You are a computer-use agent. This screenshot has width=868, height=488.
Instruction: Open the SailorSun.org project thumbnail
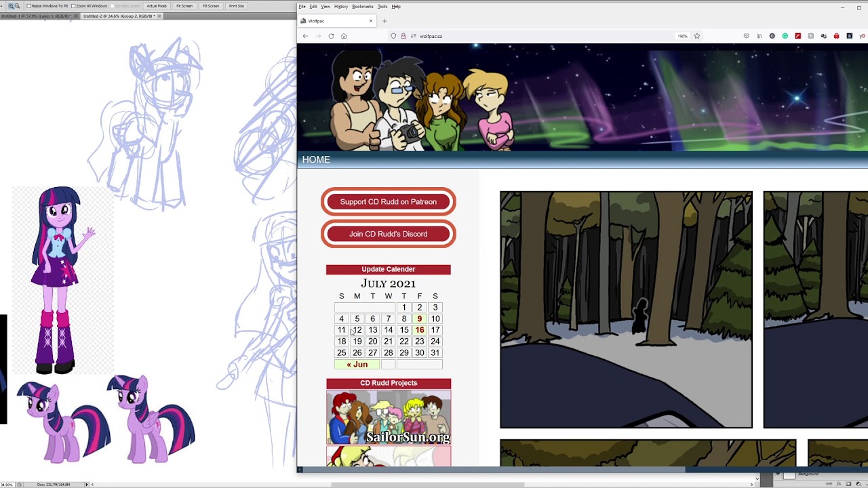point(389,417)
